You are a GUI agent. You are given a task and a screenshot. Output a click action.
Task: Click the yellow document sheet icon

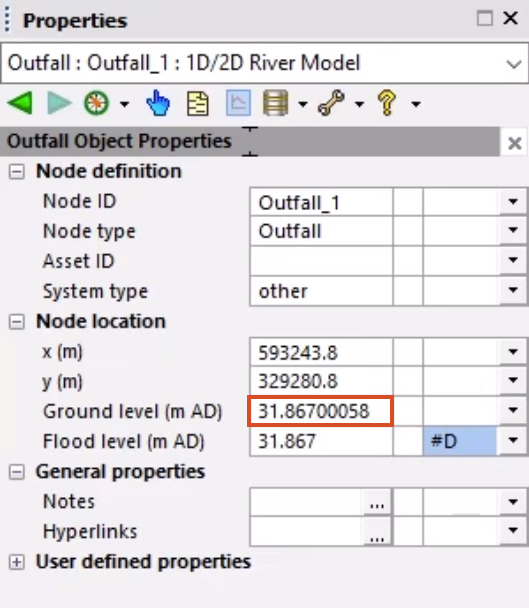click(x=198, y=104)
